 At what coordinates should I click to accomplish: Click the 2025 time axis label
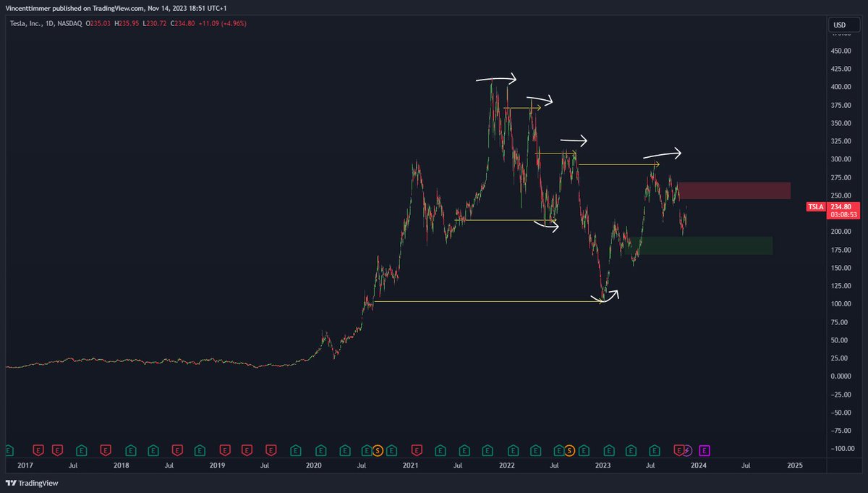click(x=794, y=466)
